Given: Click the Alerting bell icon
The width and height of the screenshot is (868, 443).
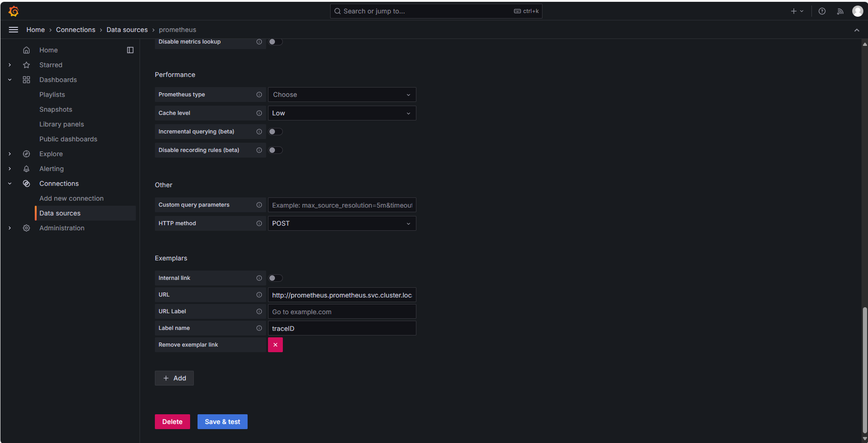Looking at the screenshot, I should point(26,169).
